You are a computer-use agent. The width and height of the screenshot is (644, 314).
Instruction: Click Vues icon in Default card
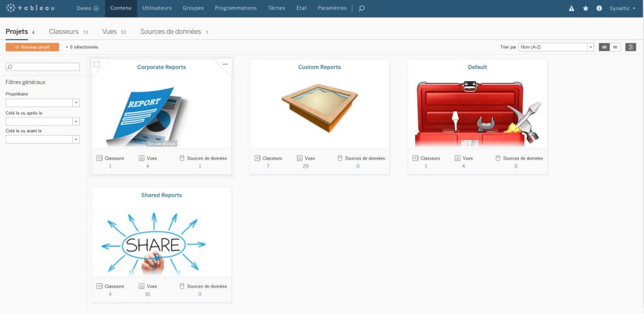[x=457, y=158]
